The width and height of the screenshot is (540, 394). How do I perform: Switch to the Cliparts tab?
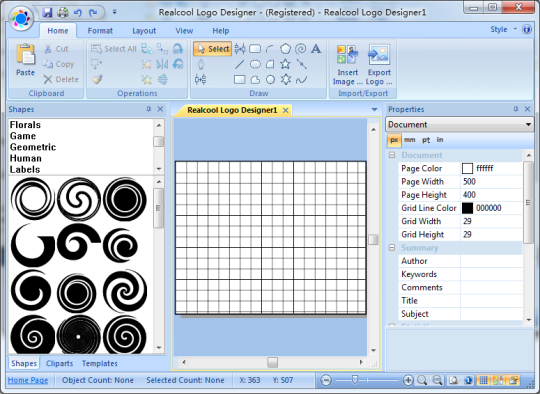(x=59, y=363)
